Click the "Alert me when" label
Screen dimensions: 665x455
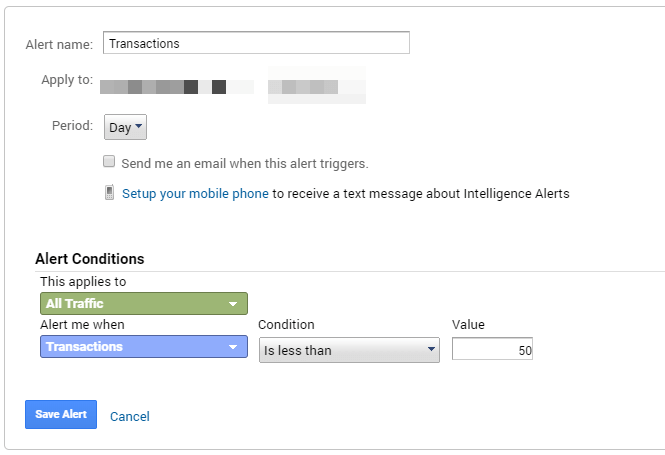[x=82, y=325]
